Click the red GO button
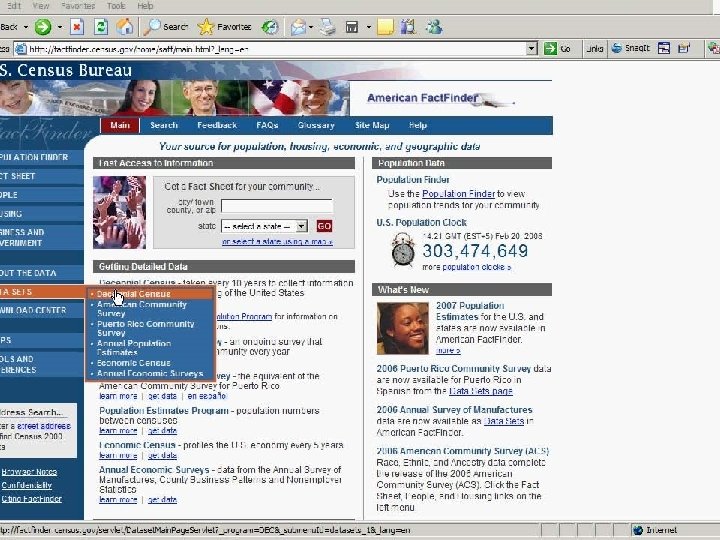720x540 pixels. (x=324, y=226)
